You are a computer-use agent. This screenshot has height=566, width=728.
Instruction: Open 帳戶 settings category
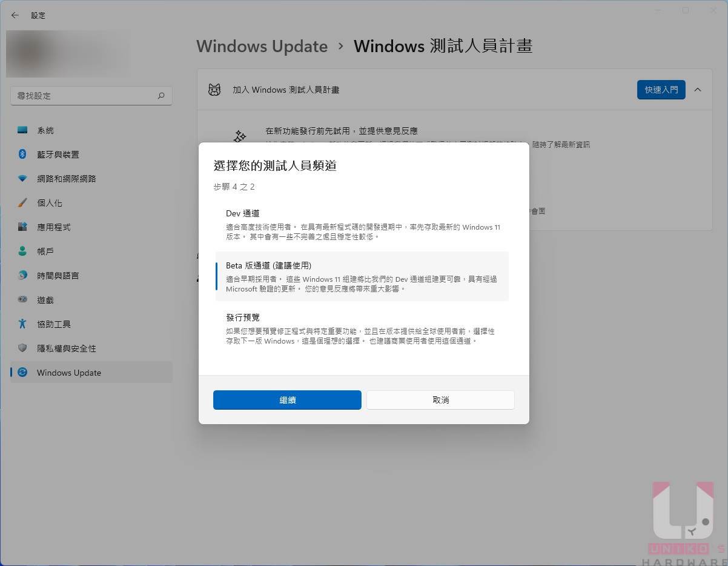pos(91,251)
